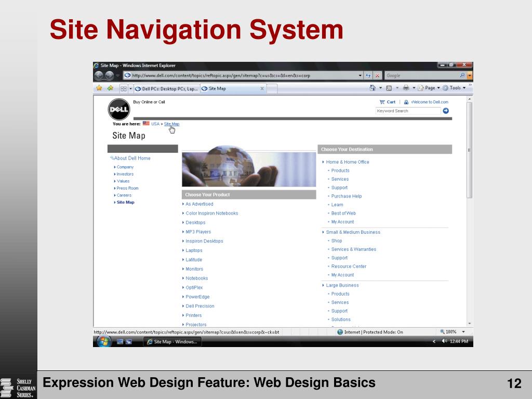
Task: Click the Services & Warranties link
Action: coord(353,249)
